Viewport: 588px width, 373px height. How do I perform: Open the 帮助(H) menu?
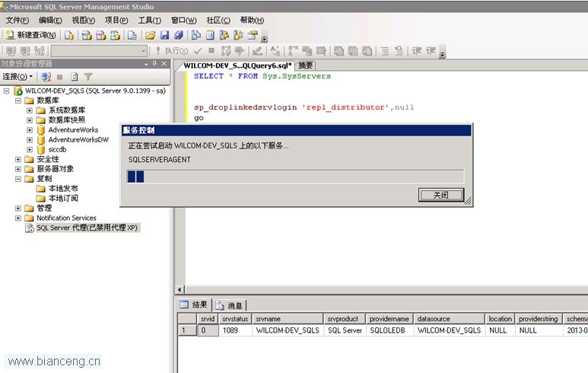coord(252,21)
